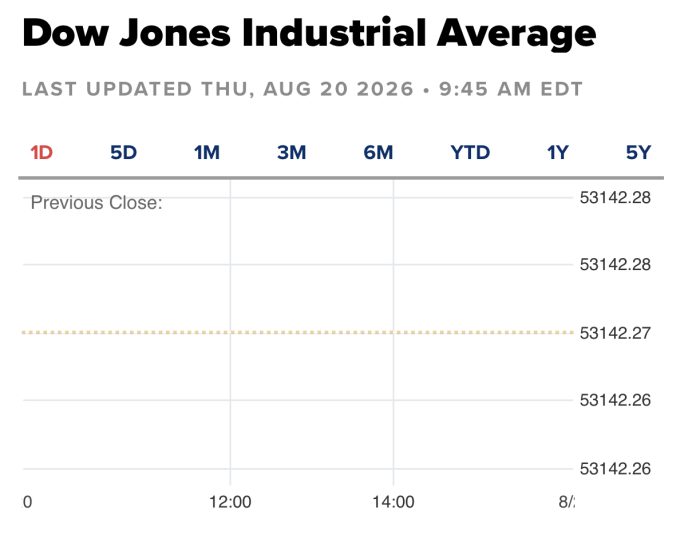Click the 14:00 vertical gridline in chart
The width and height of the screenshot is (696, 539).
tap(393, 332)
